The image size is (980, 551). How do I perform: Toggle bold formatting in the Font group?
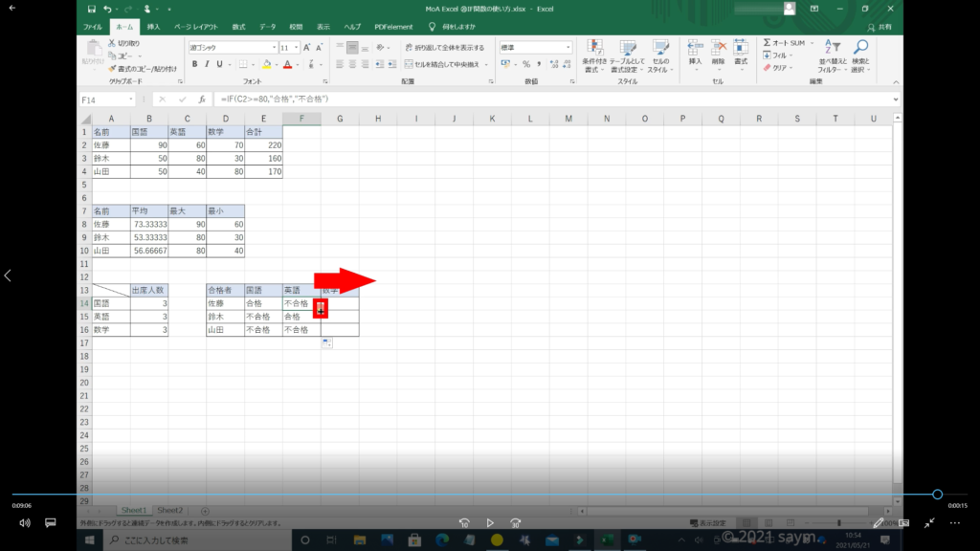click(x=194, y=64)
